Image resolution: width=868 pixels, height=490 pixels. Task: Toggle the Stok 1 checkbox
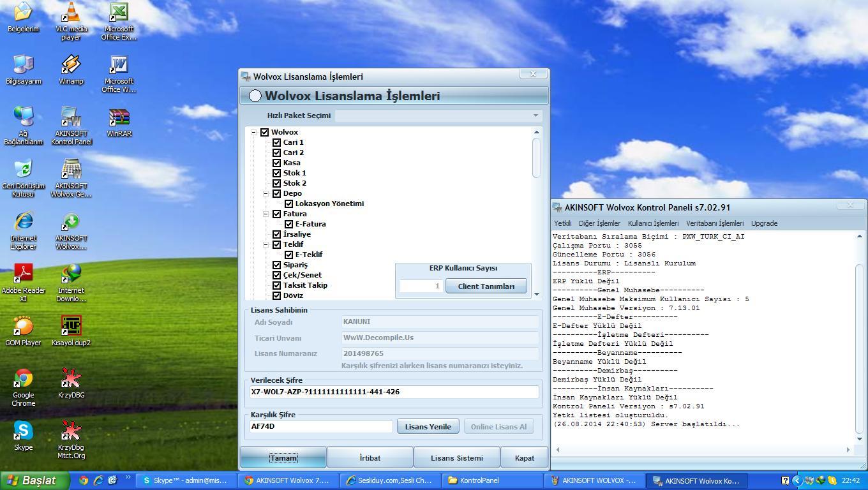pyautogui.click(x=276, y=173)
